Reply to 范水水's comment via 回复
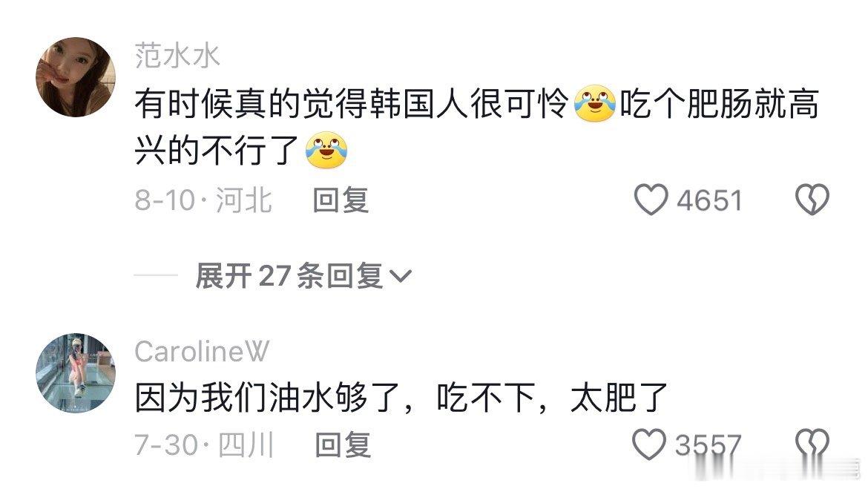This screenshot has height=489, width=868. click(341, 200)
